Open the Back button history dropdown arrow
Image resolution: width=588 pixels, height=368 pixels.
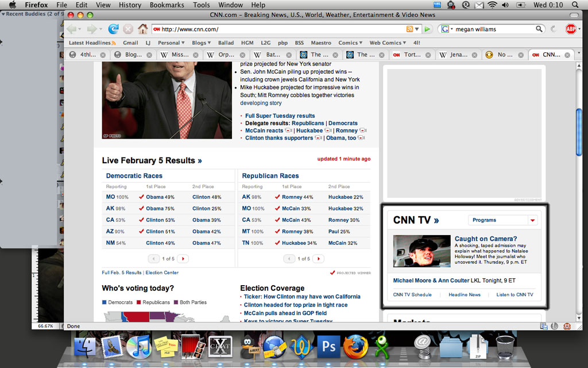(x=79, y=29)
